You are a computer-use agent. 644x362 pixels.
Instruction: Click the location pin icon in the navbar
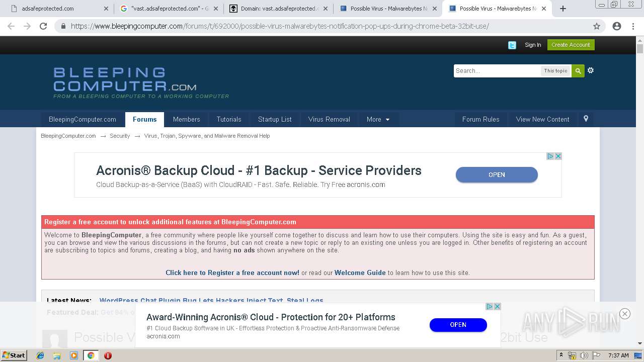[586, 119]
